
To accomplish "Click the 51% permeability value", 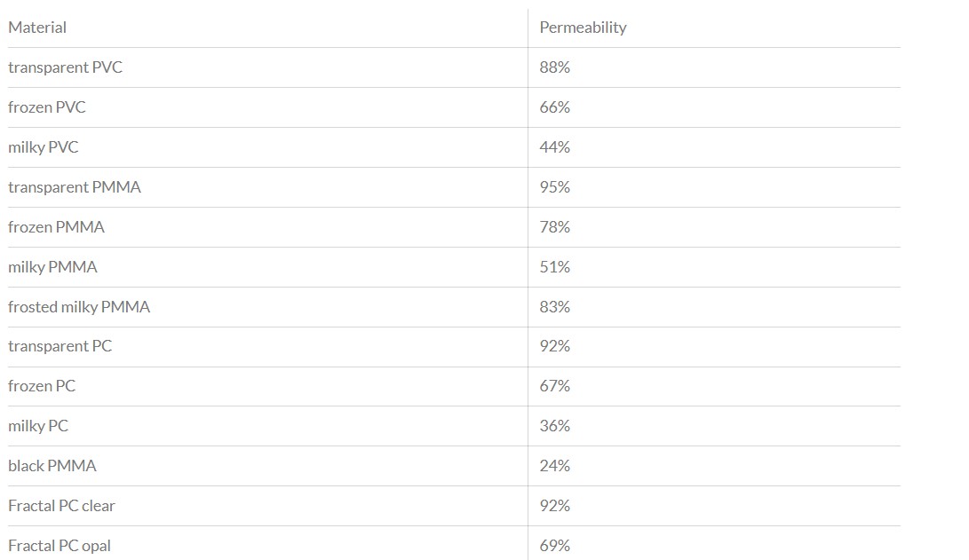I will point(554,267).
